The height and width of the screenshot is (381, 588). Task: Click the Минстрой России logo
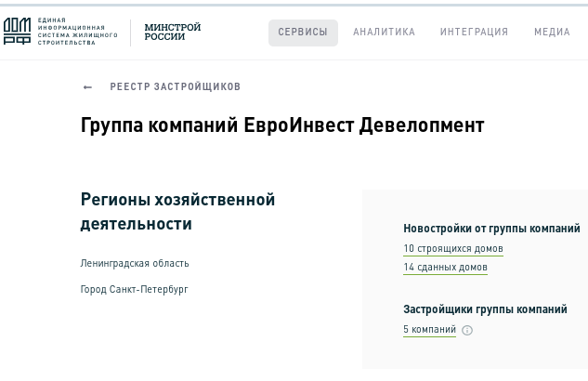tap(173, 33)
